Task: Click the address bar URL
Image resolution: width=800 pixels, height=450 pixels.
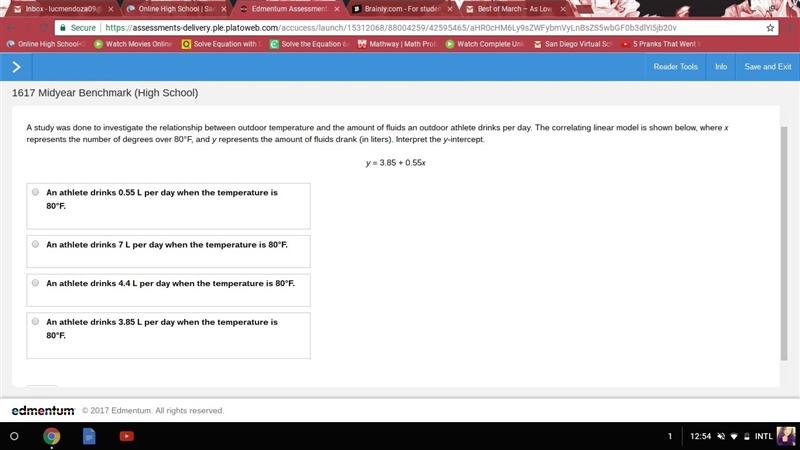Action: pos(391,28)
